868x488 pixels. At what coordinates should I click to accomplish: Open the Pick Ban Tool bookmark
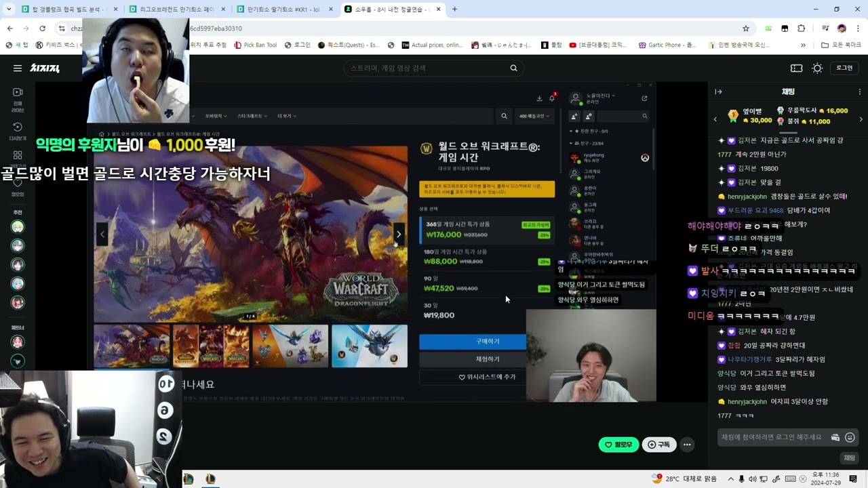coord(255,45)
